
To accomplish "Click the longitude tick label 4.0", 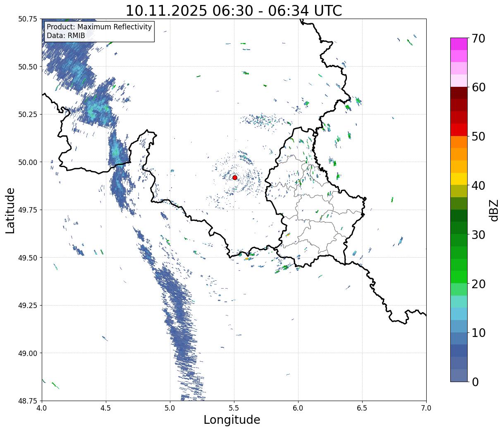I will click(x=42, y=408).
